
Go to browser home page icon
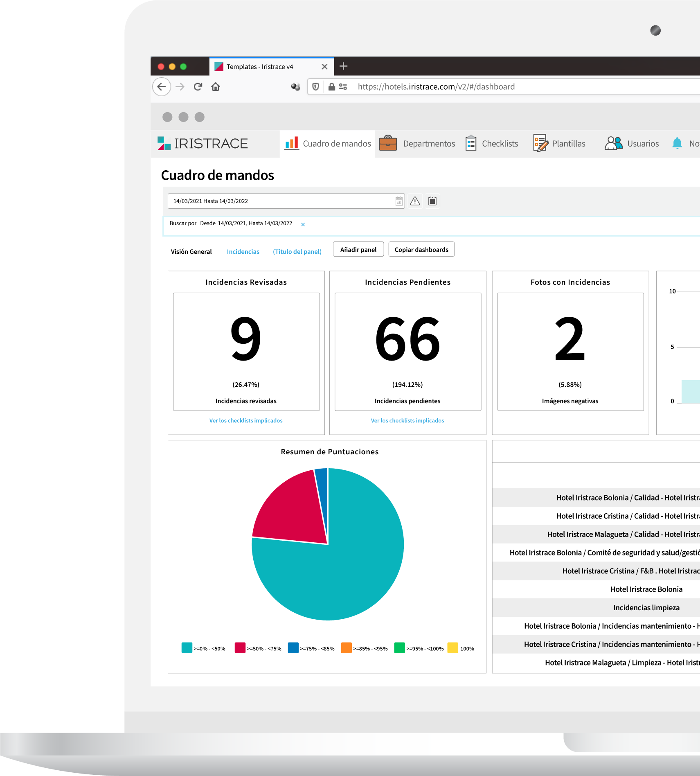pos(216,87)
